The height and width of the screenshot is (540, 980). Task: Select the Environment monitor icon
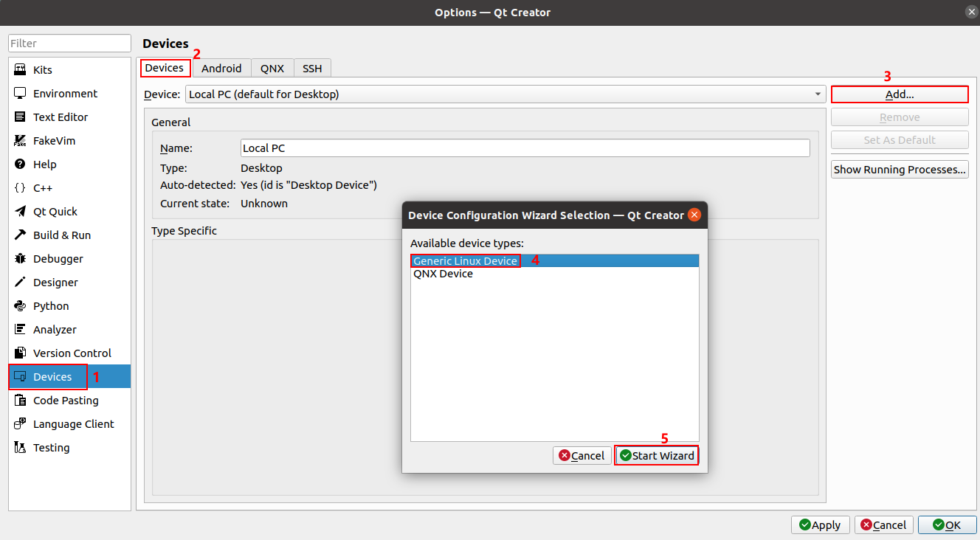(20, 94)
